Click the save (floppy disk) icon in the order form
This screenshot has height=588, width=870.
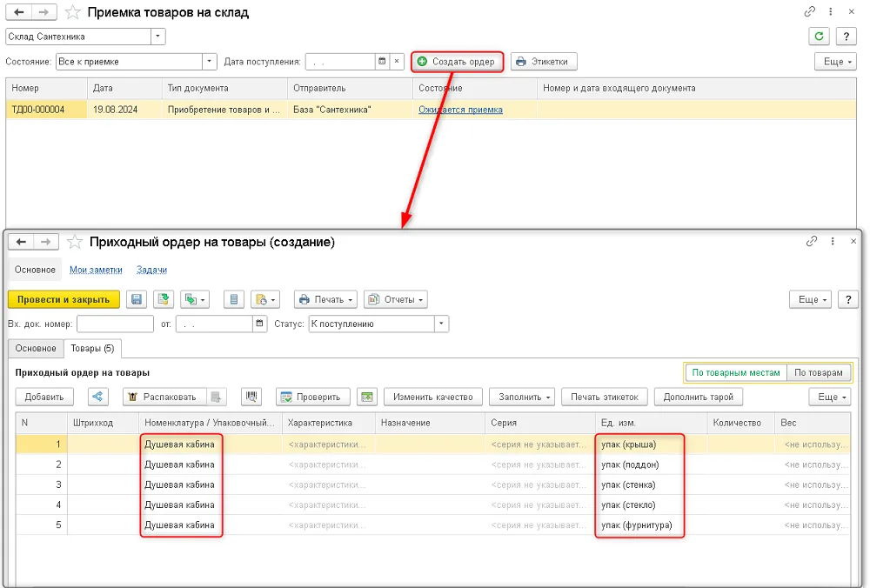point(137,299)
